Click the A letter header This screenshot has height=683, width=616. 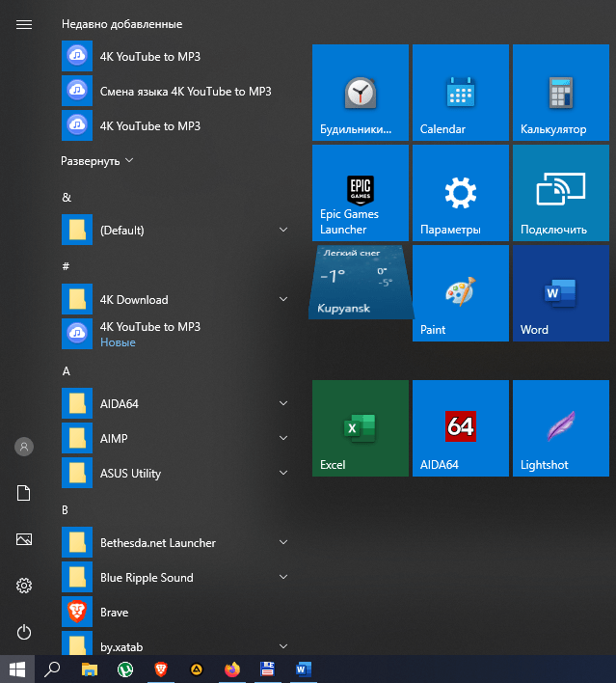(66, 371)
